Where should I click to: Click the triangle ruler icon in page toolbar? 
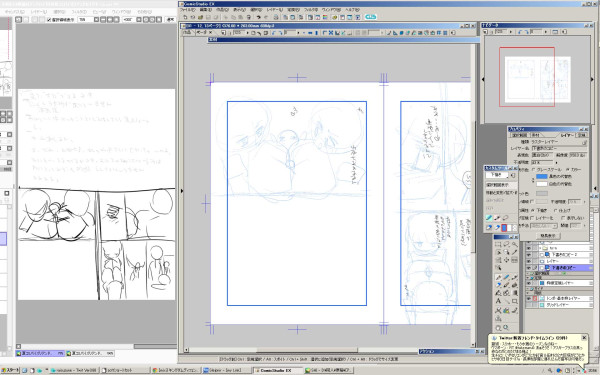[x=395, y=33]
